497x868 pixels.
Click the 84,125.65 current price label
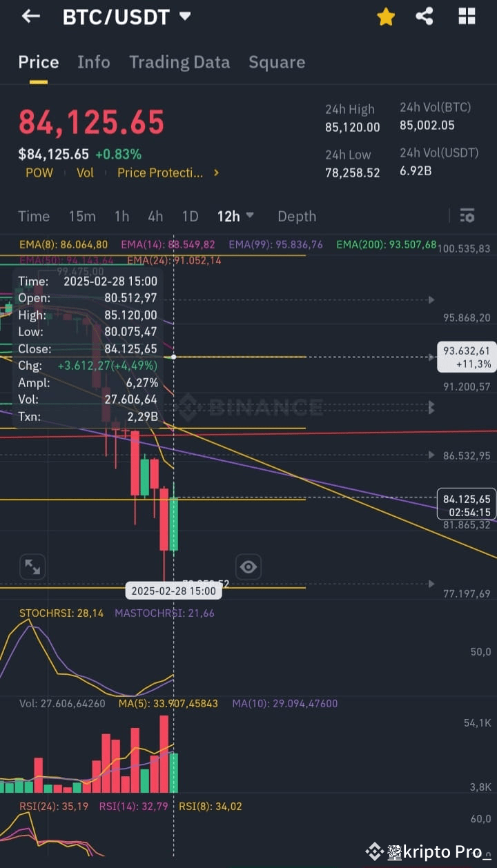[467, 505]
